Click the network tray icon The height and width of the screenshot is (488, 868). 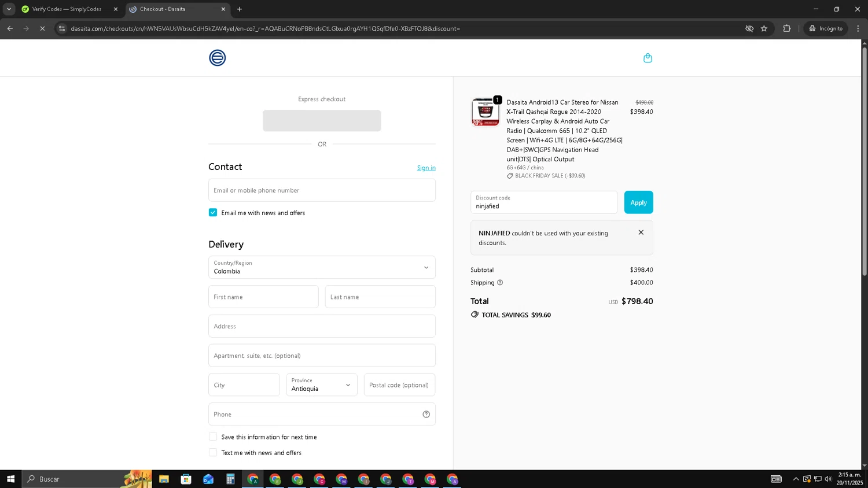(818, 479)
